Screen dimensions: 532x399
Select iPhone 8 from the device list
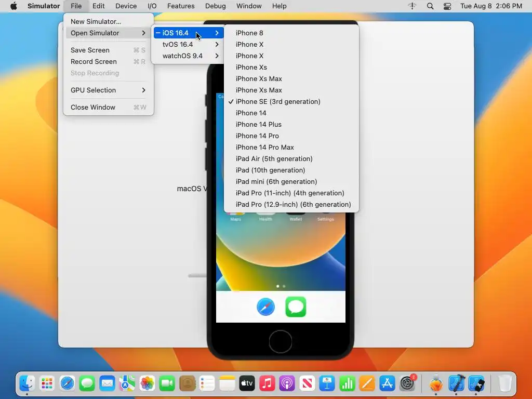point(291,33)
